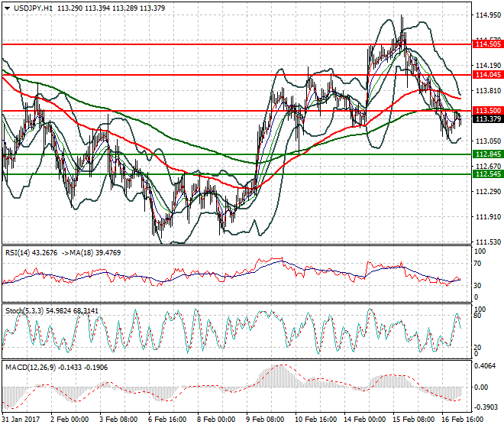Click the current price label 113.379
Image resolution: width=504 pixels, height=428 pixels.
tap(488, 118)
